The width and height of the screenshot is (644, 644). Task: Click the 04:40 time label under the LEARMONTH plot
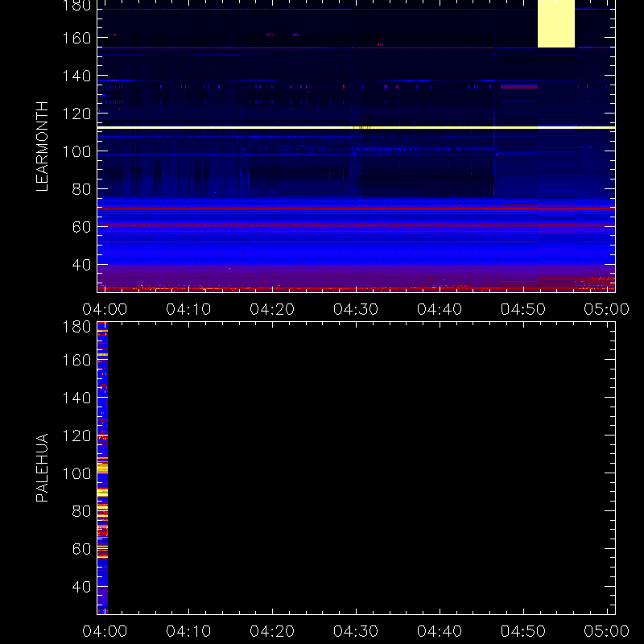tap(440, 309)
